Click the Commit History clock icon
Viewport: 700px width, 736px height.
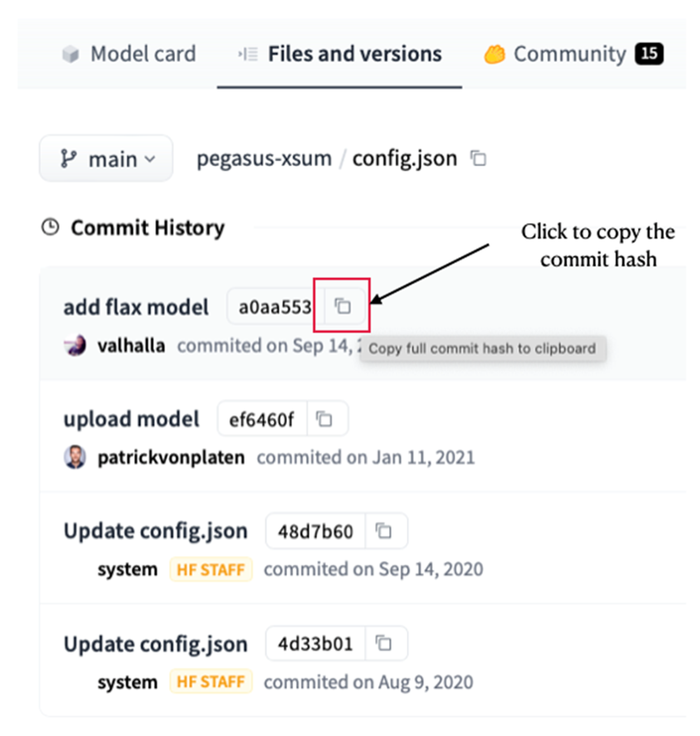(50, 227)
